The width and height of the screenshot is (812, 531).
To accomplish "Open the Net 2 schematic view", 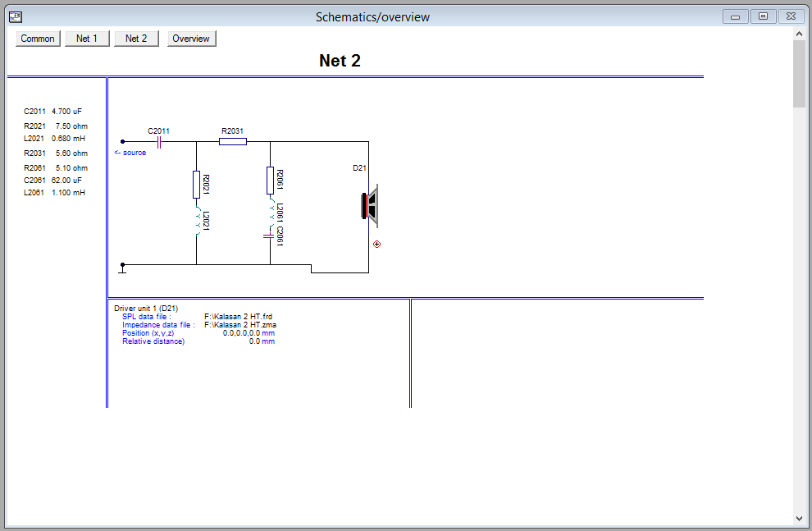I will [136, 39].
